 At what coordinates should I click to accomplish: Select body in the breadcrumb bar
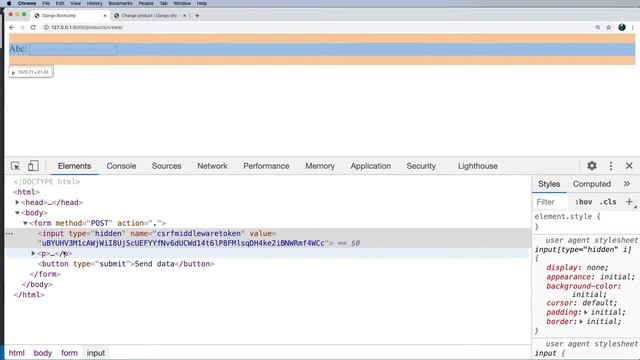click(x=42, y=353)
